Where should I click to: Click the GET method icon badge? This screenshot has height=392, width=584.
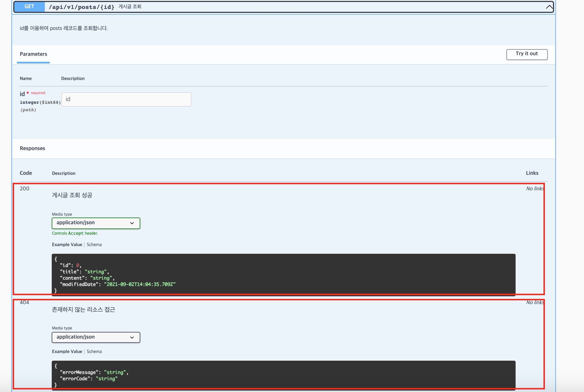click(30, 6)
